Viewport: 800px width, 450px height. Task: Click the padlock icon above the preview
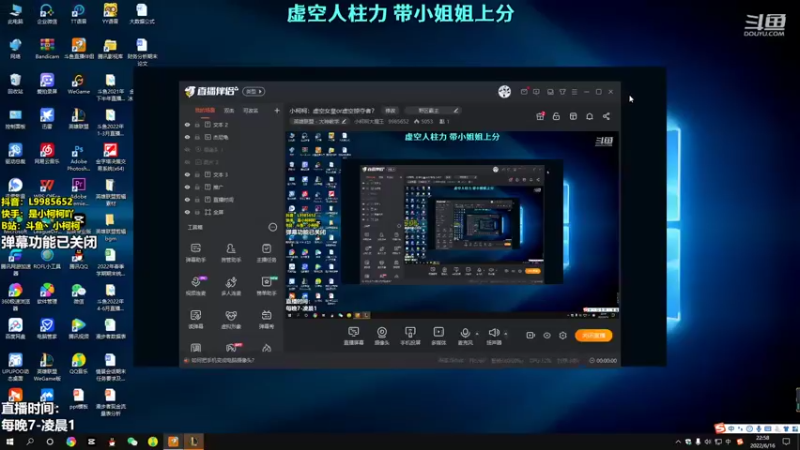556,116
